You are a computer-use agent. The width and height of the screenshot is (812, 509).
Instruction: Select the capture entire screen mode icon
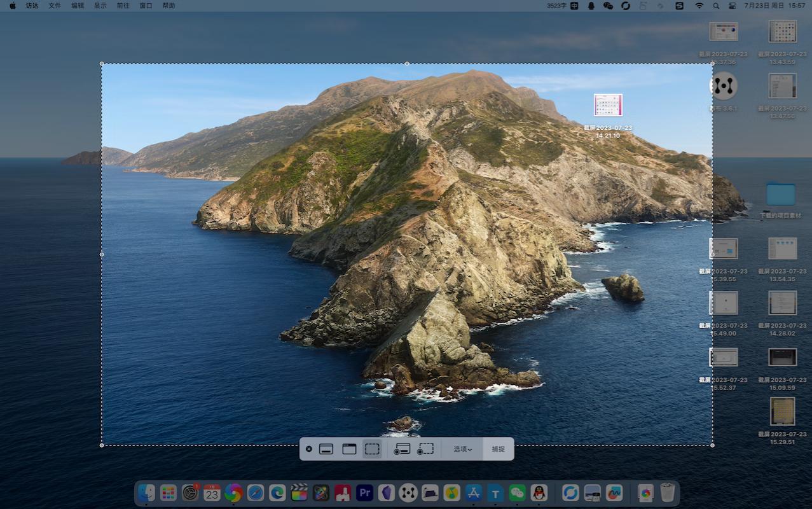click(x=326, y=449)
